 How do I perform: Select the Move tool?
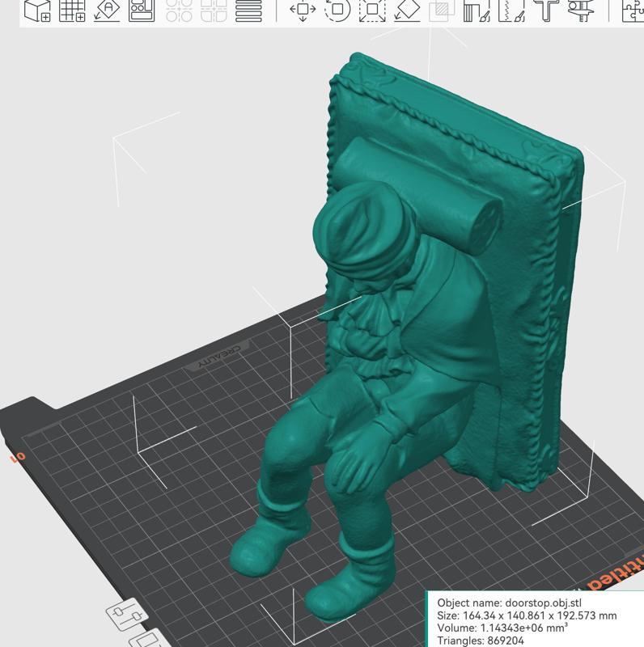coord(303,11)
